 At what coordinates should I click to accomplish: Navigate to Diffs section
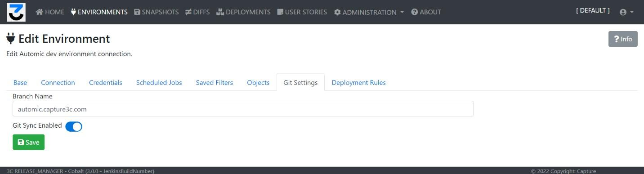pyautogui.click(x=197, y=12)
